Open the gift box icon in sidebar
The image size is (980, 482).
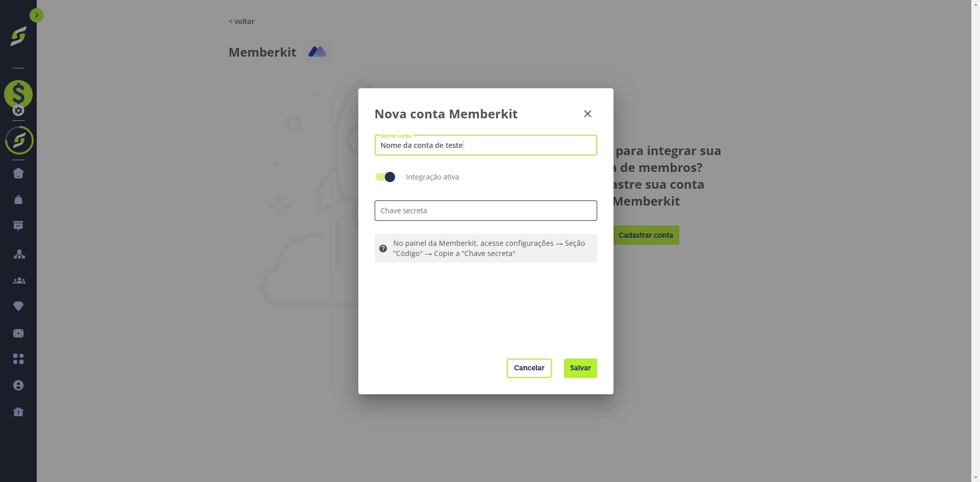pyautogui.click(x=18, y=412)
